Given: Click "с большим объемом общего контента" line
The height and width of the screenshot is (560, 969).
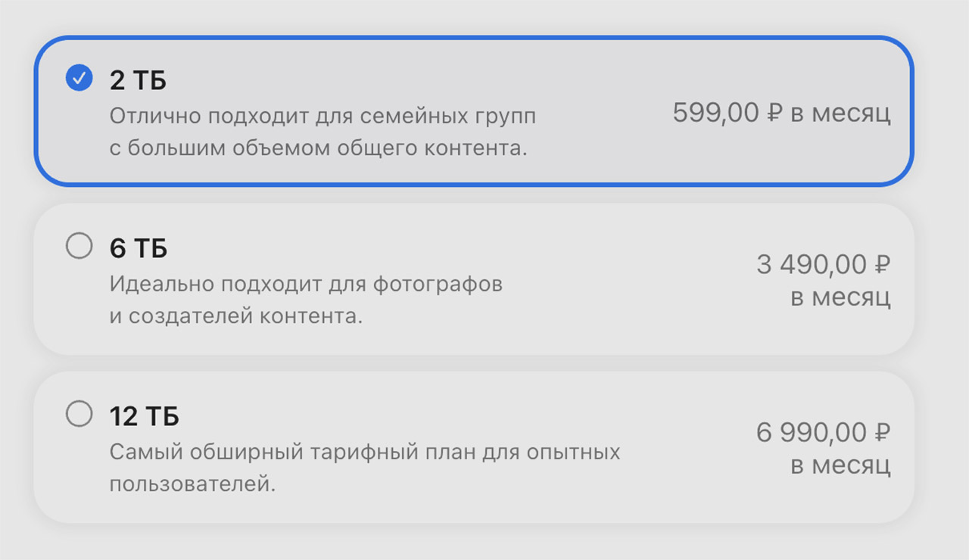Looking at the screenshot, I should [318, 148].
